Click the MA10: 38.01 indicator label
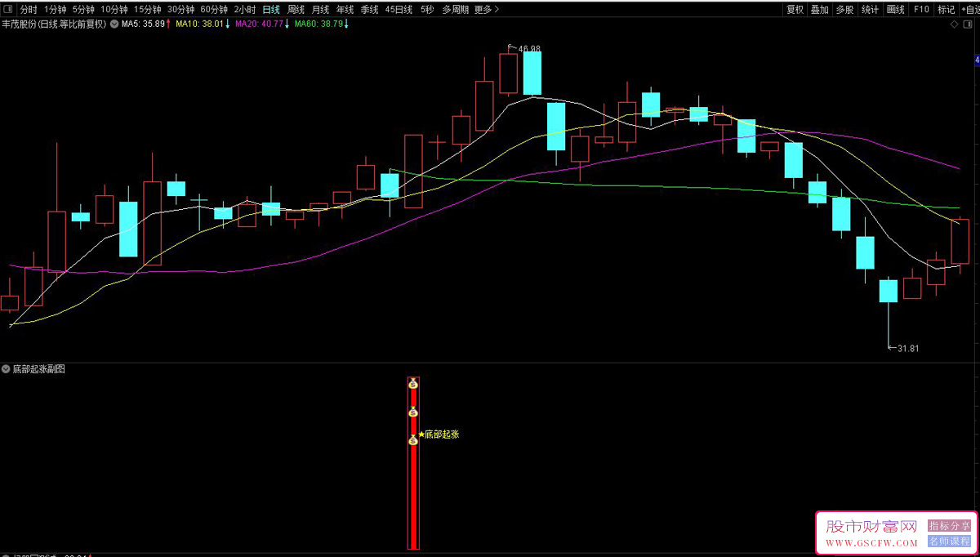The image size is (980, 557). [x=203, y=25]
